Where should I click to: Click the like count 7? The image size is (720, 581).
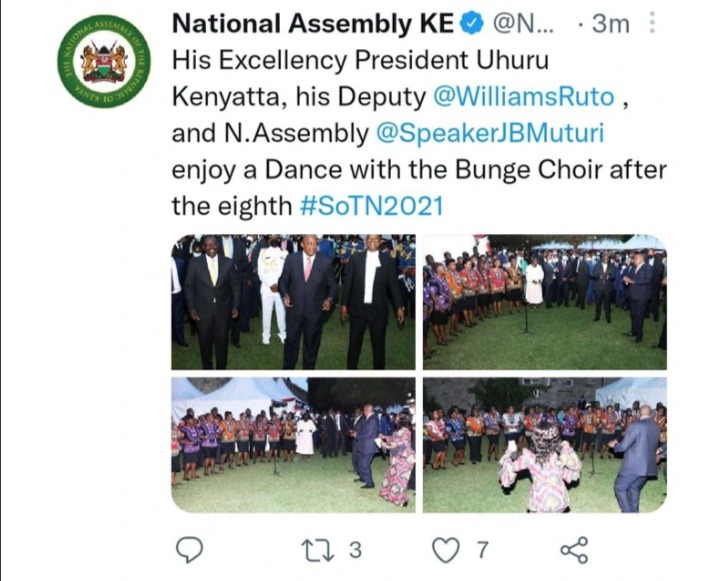[482, 550]
